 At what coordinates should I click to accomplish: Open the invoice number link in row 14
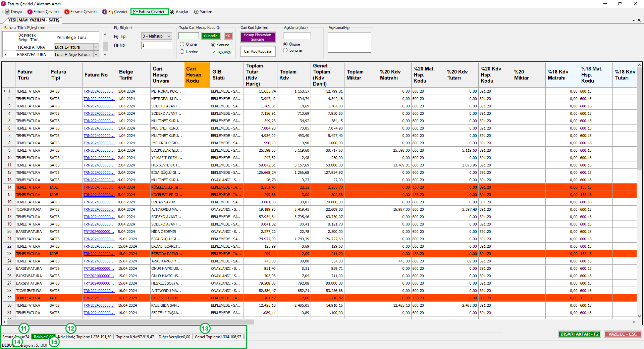point(99,187)
